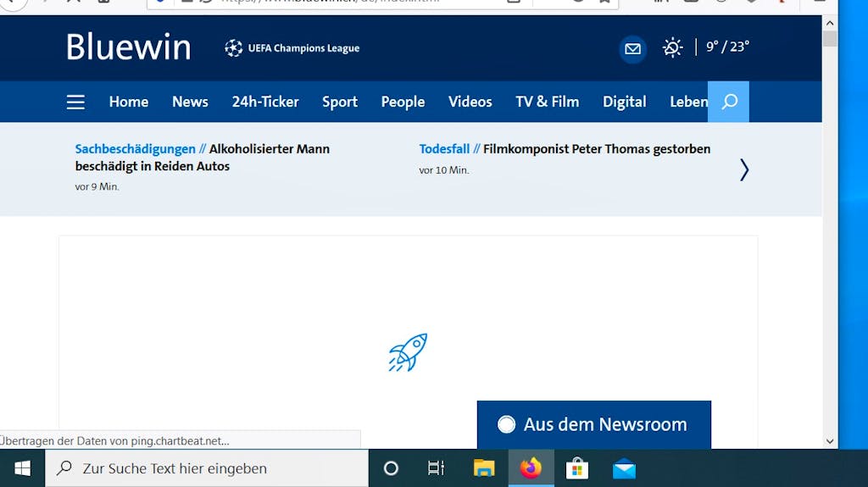This screenshot has width=868, height=487.
Task: Open the TV & Film section
Action: (547, 102)
